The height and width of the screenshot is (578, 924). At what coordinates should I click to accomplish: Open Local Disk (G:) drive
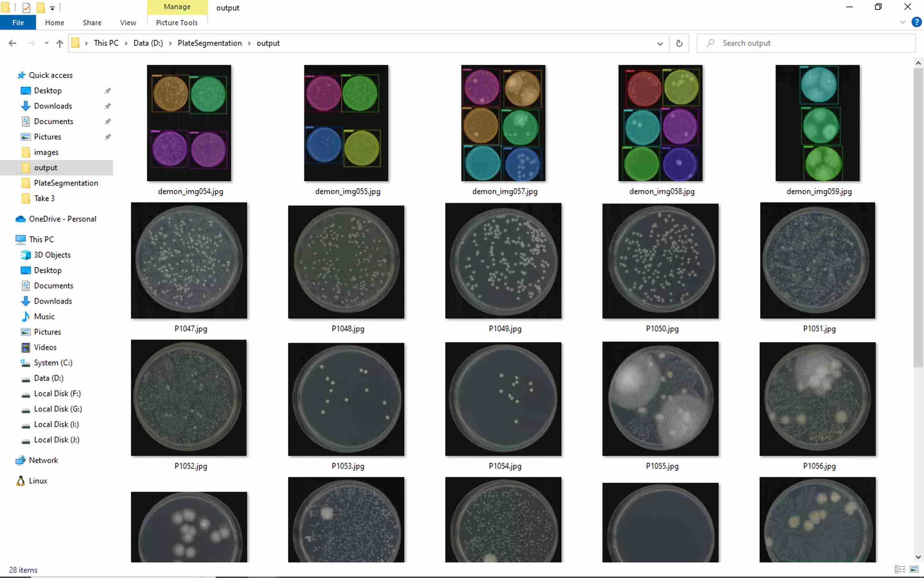pos(58,409)
